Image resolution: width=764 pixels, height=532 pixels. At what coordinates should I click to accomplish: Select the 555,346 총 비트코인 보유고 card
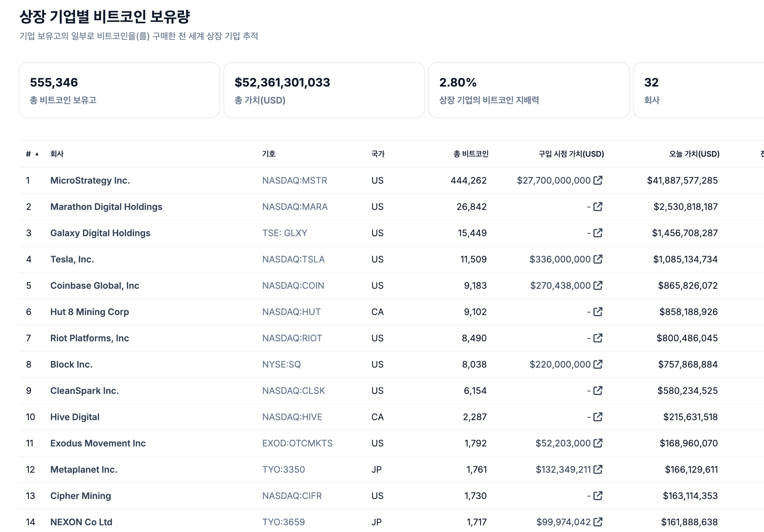120,90
